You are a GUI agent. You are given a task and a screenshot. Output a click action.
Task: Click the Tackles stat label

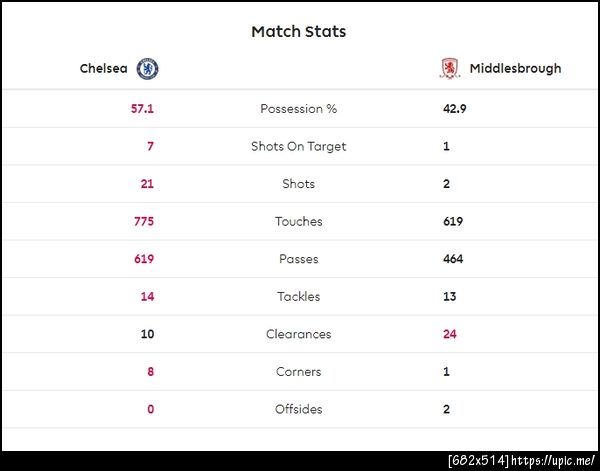point(298,297)
